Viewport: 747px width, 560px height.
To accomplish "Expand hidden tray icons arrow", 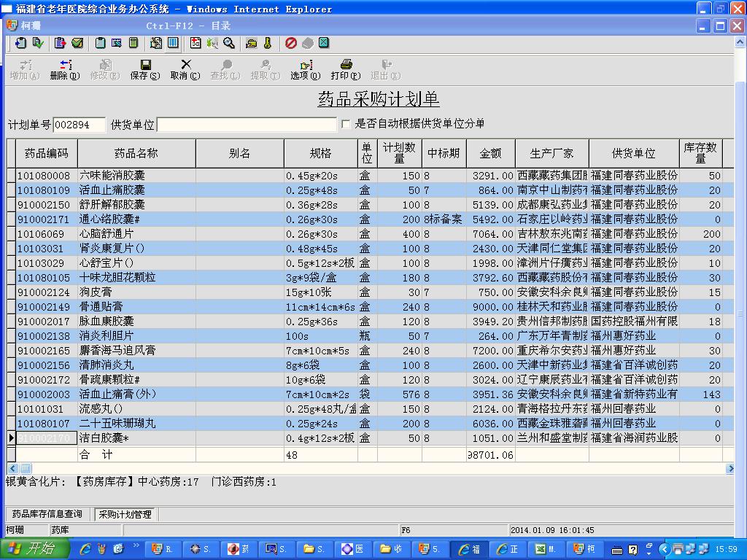I will click(x=664, y=550).
